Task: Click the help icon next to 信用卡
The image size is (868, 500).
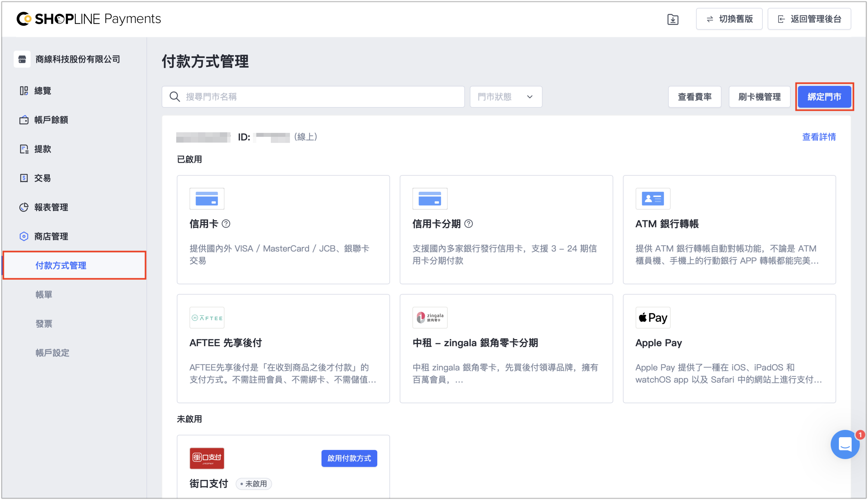Action: point(226,224)
